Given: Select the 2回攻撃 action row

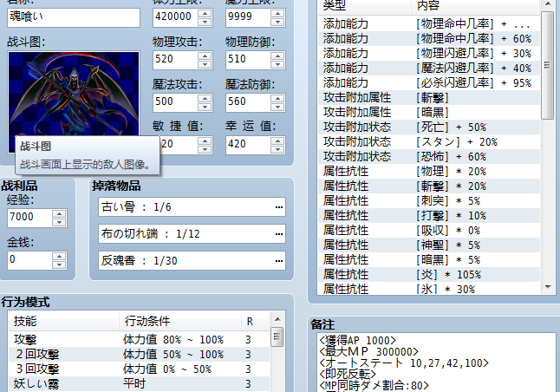Looking at the screenshot, I should (140, 355).
